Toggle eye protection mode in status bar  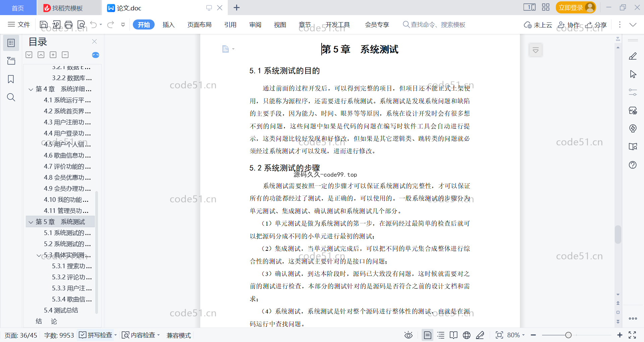click(409, 335)
